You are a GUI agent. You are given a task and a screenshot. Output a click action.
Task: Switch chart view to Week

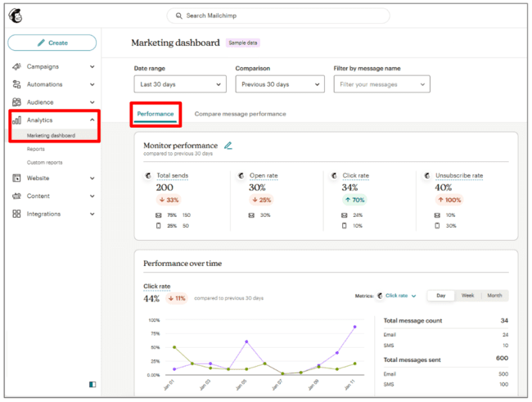(x=467, y=296)
